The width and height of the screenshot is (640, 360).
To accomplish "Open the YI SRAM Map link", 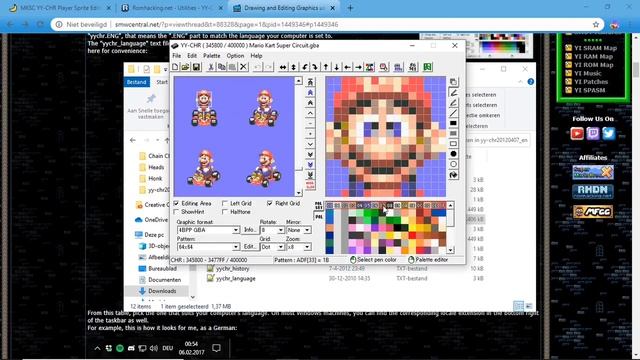I will click(595, 48).
